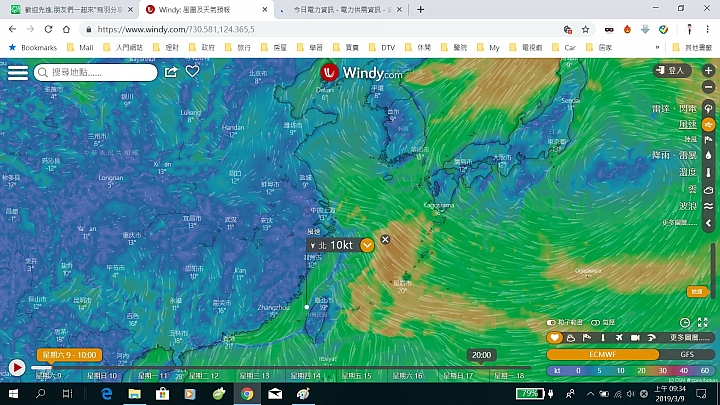Zoom in the map with plus button

(x=708, y=71)
